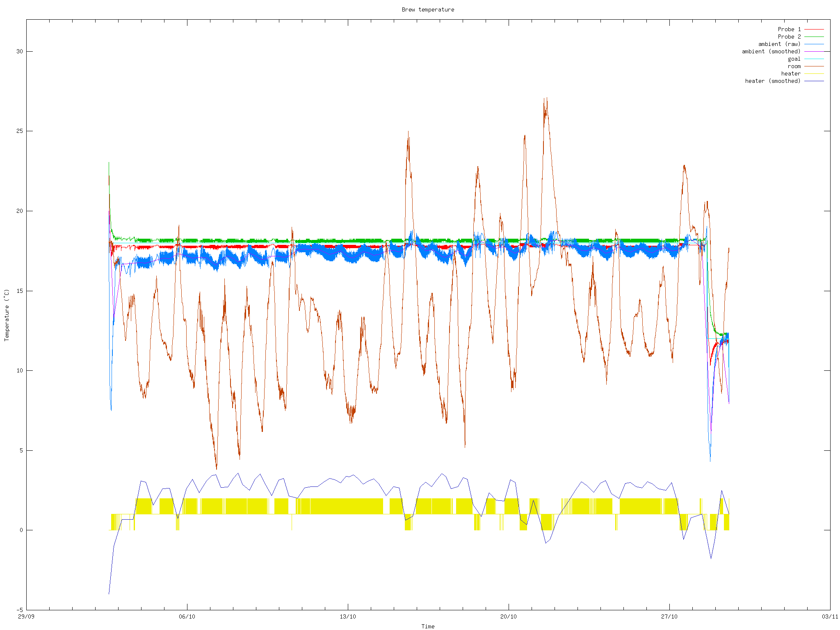
Task: Click the 'heater (smoothed)' legend label
Action: [773, 81]
